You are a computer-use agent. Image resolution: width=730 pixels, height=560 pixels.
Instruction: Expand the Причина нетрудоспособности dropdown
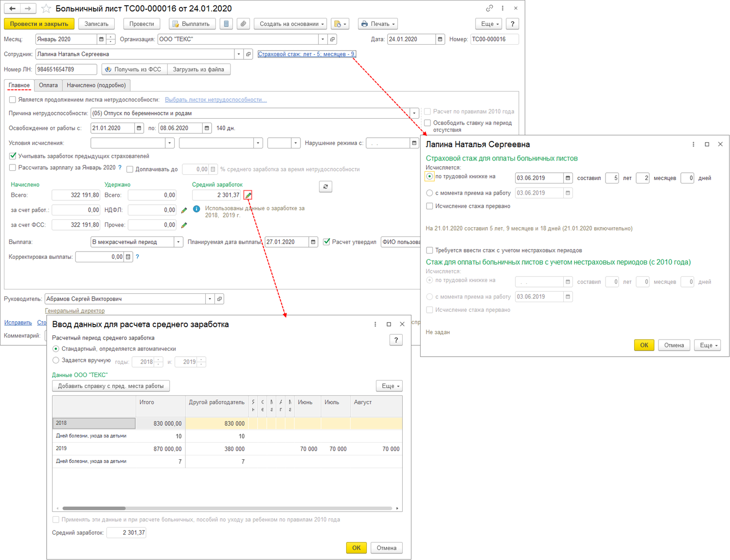[x=414, y=113]
